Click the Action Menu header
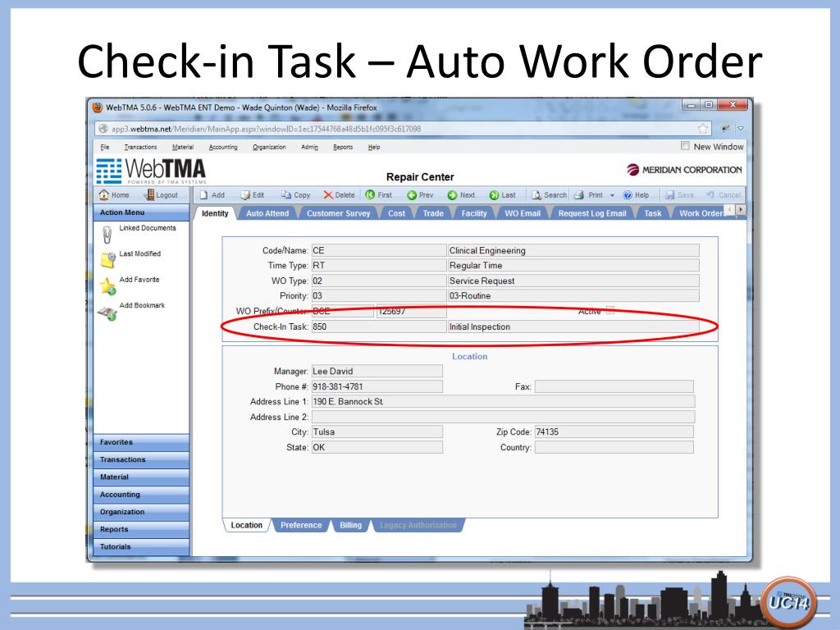The width and height of the screenshot is (840, 630). (x=141, y=212)
